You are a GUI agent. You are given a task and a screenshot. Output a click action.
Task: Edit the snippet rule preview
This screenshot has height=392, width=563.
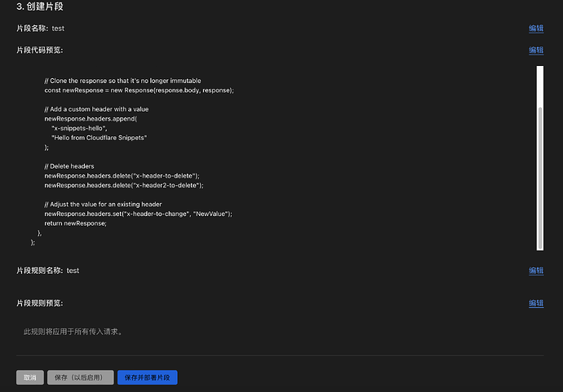[536, 303]
